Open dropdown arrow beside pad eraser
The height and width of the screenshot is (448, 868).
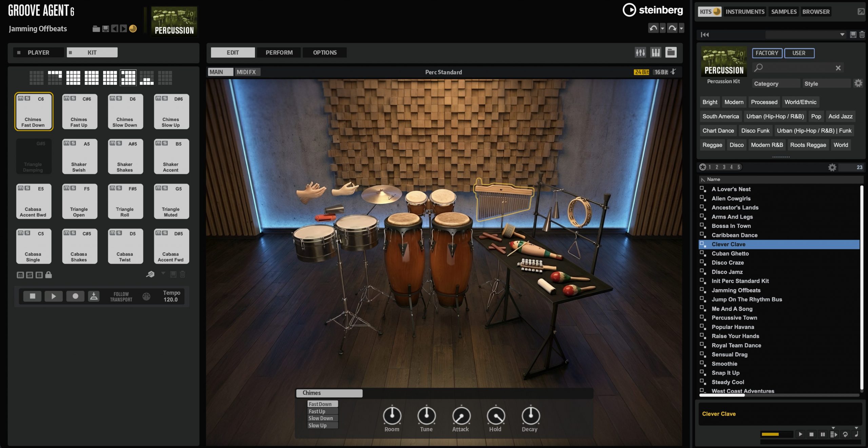pyautogui.click(x=163, y=273)
